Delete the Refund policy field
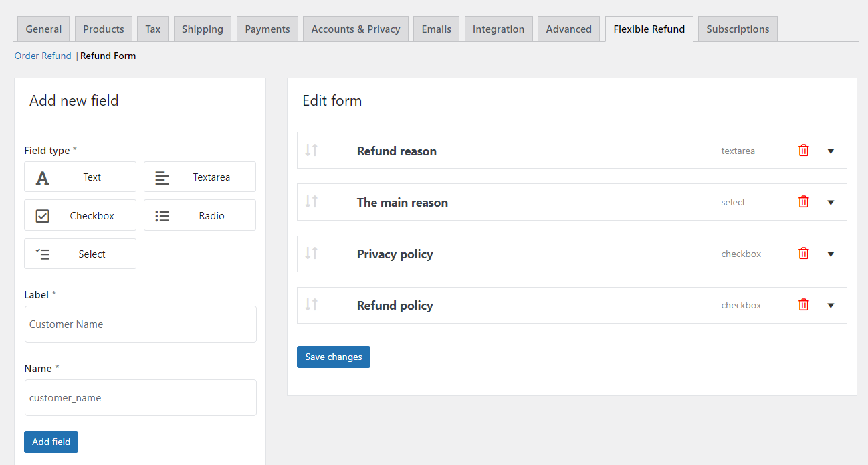Screen dimensions: 868x465 coord(804,305)
